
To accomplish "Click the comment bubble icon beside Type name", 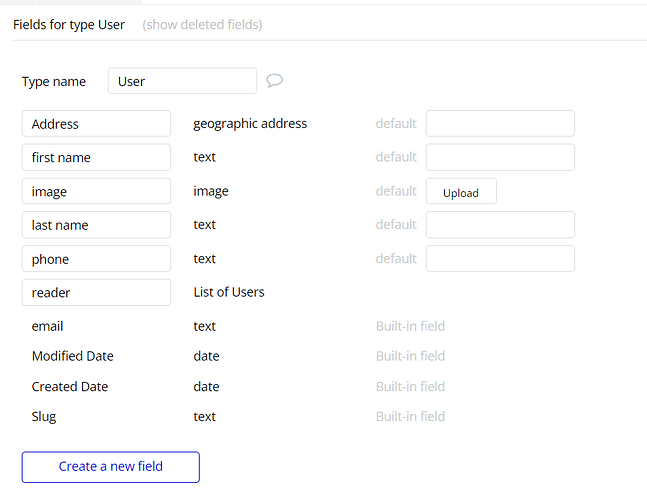I will point(275,81).
